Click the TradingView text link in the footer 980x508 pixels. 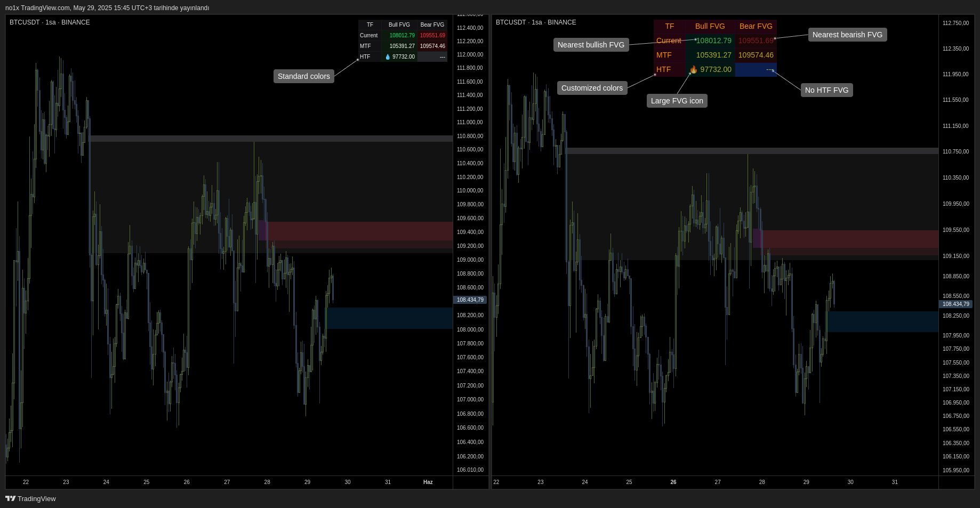[x=36, y=498]
